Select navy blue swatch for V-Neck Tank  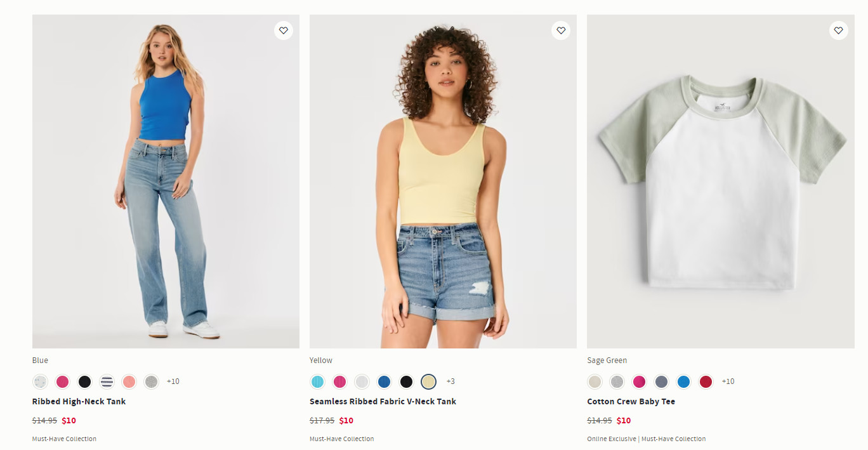tap(384, 381)
